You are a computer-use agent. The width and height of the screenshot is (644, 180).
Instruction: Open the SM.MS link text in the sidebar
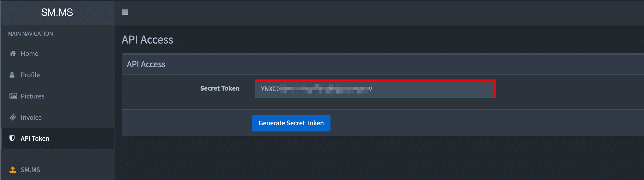click(x=30, y=170)
